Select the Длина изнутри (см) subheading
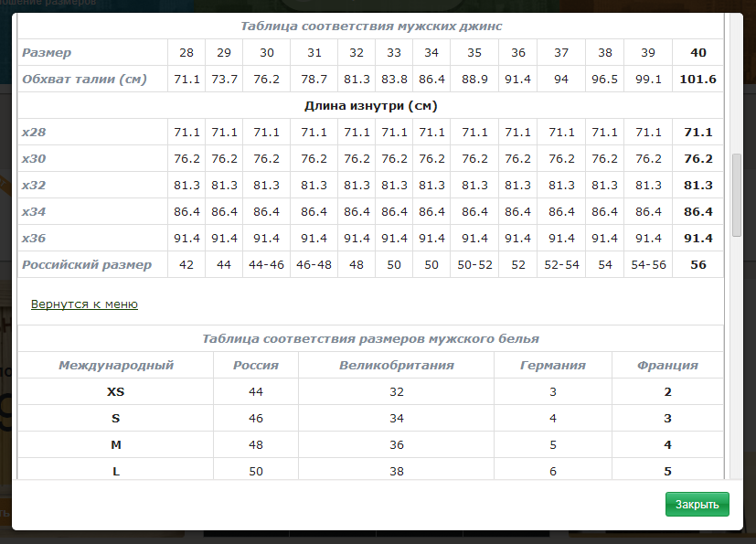Screen dimensions: 756x544 pyautogui.click(x=370, y=106)
